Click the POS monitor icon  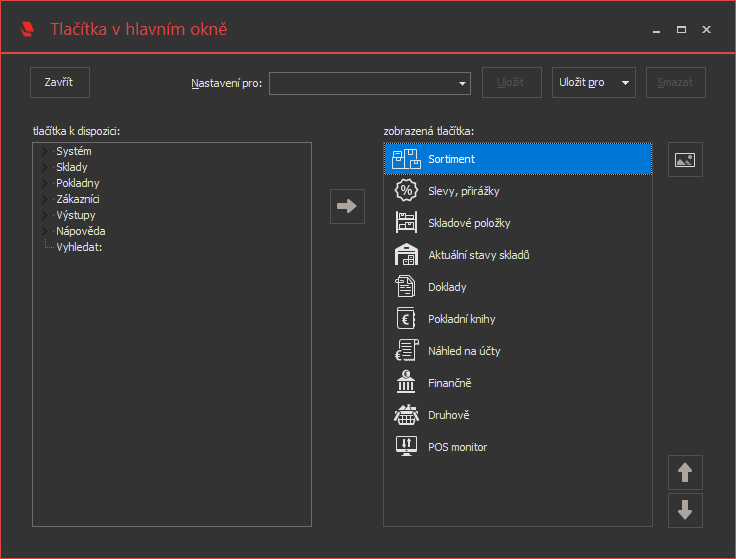coord(406,447)
